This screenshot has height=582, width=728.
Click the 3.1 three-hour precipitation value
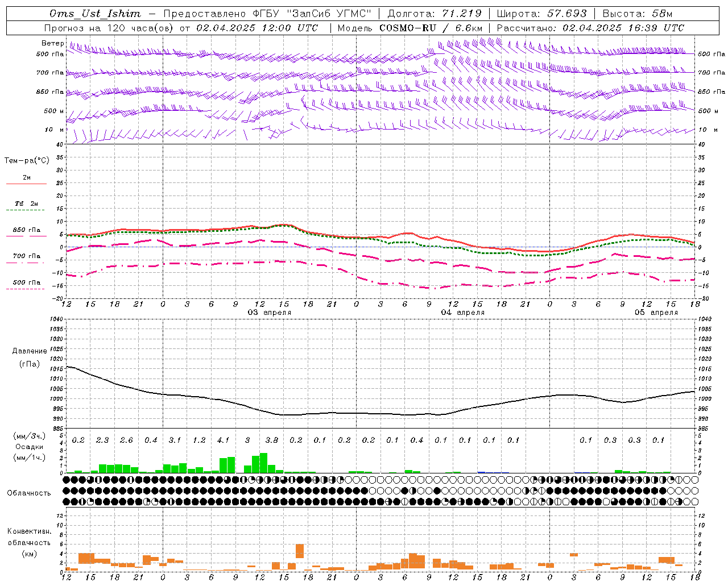pyautogui.click(x=175, y=440)
